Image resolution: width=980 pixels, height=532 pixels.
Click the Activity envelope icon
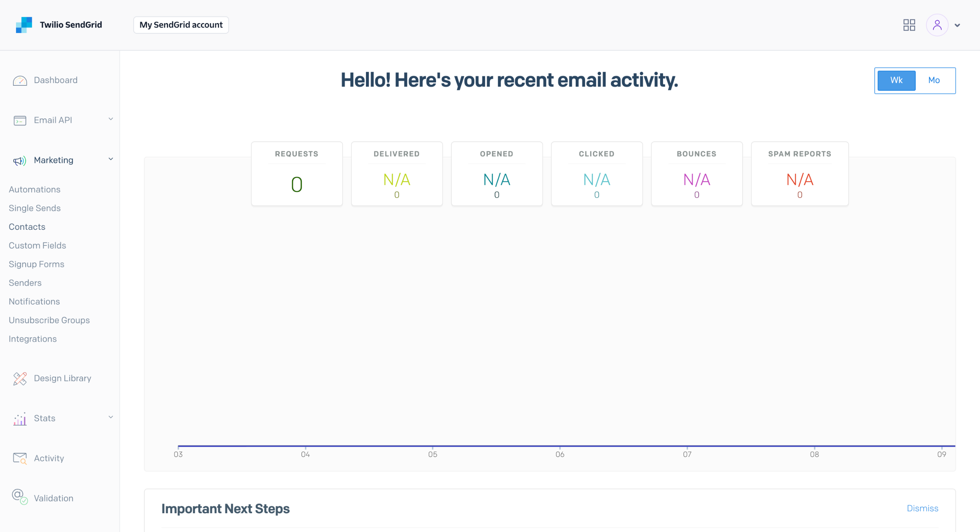pos(20,458)
